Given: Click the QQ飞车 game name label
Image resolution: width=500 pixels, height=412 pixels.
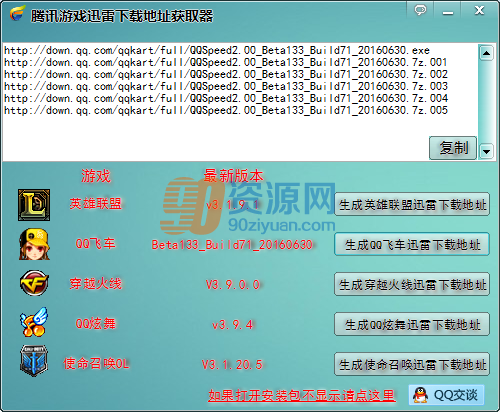Looking at the screenshot, I should tap(96, 244).
